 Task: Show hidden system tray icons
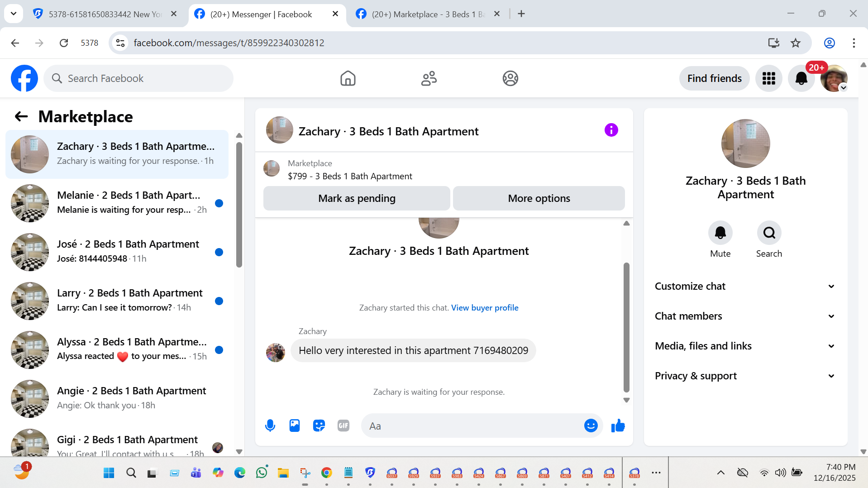721,473
